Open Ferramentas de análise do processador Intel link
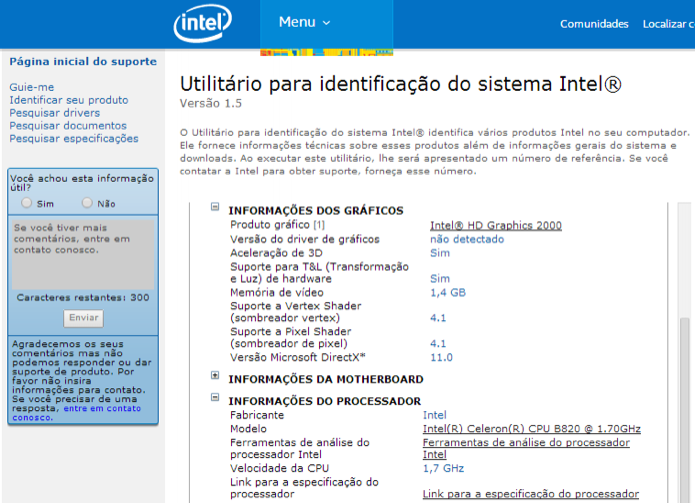 click(x=526, y=448)
